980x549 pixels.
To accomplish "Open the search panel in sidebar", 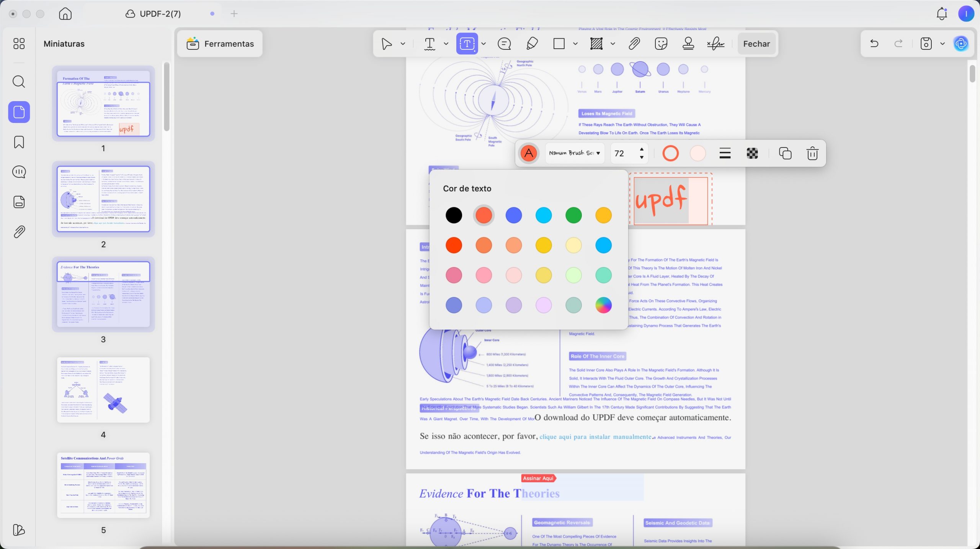I will coord(19,82).
